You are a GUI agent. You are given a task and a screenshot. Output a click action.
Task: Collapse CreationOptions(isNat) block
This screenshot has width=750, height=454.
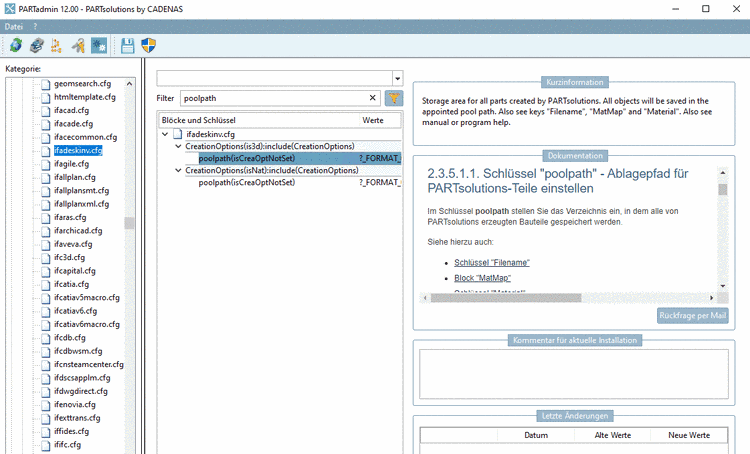[178, 170]
